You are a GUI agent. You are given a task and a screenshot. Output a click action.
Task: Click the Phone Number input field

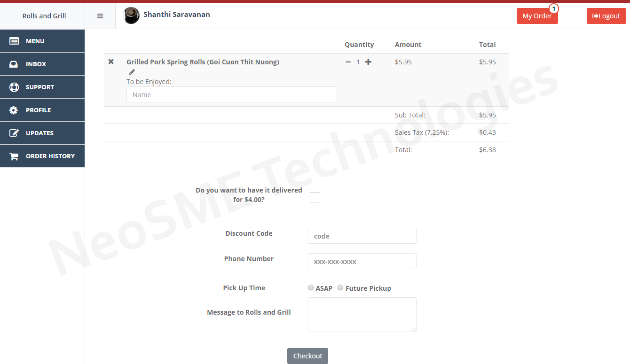pyautogui.click(x=362, y=261)
